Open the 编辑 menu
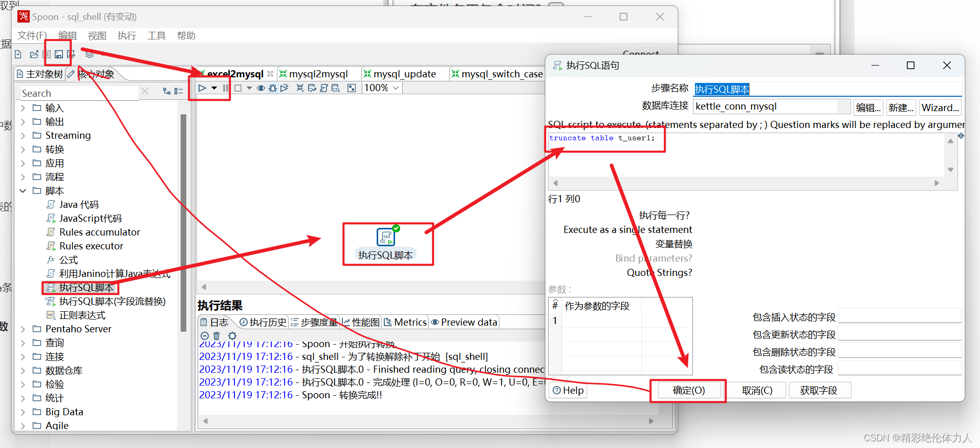Screen dimensions: 980x448 [68, 35]
